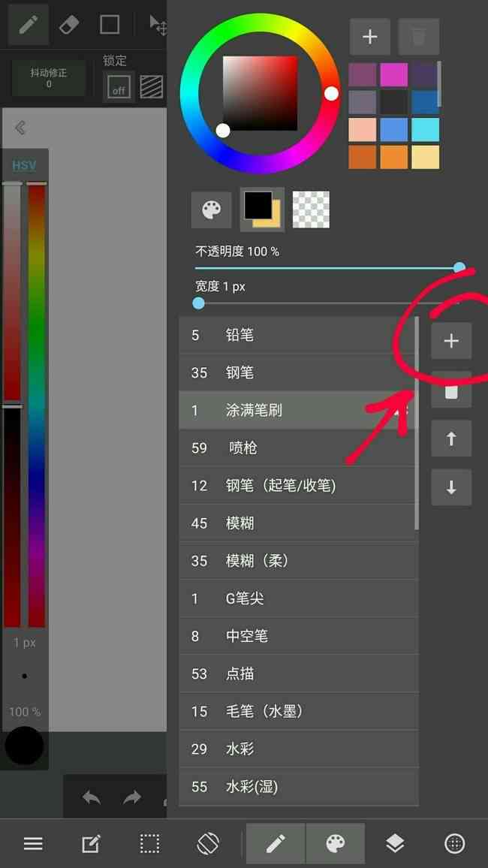Move selected brush down in list
Image resolution: width=488 pixels, height=868 pixels.
coord(451,487)
